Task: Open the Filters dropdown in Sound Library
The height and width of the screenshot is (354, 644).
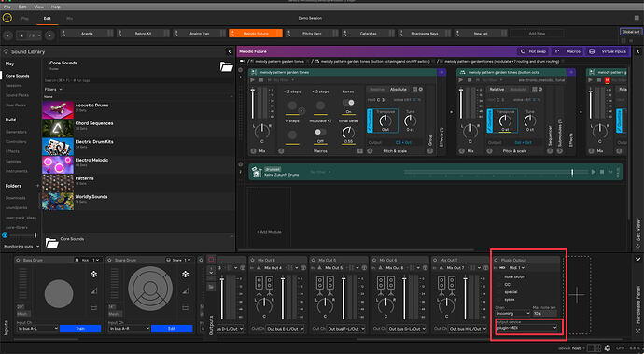Action: coord(53,90)
